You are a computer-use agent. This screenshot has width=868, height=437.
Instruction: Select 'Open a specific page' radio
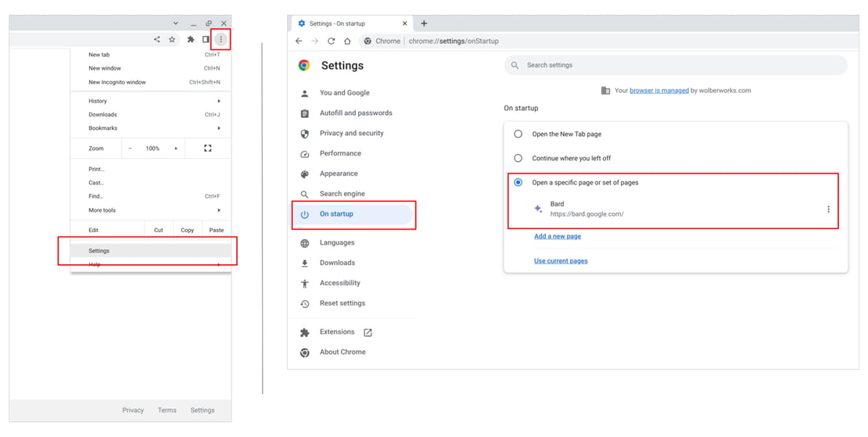(518, 183)
